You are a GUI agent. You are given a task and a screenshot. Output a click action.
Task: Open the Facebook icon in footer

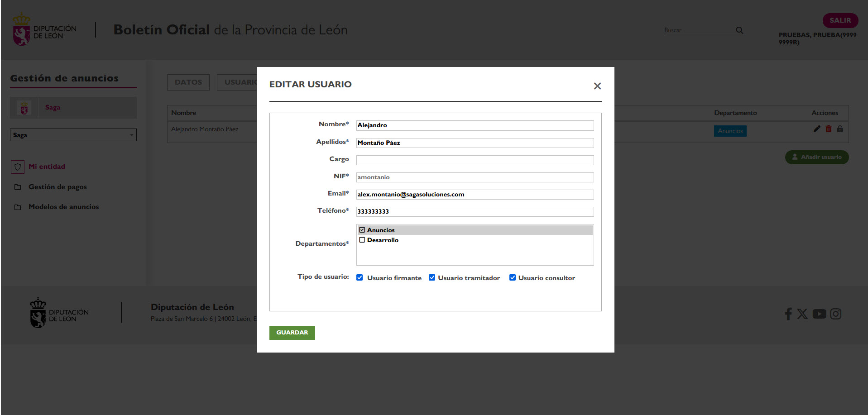[x=788, y=314]
